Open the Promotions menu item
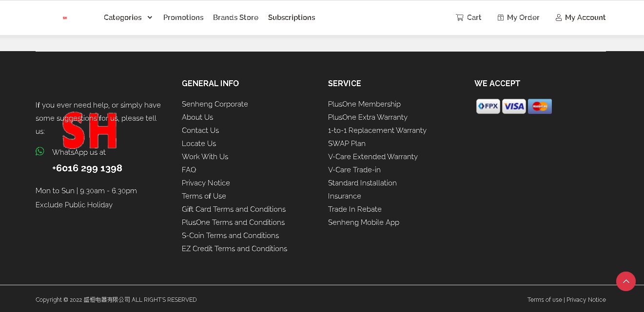Screen dimensions: 644x312 [x=183, y=18]
